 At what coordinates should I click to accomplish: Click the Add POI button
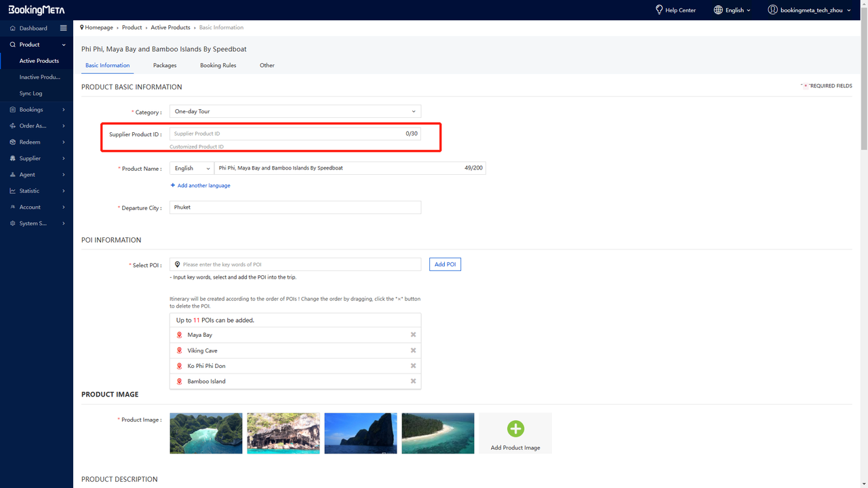pyautogui.click(x=445, y=264)
